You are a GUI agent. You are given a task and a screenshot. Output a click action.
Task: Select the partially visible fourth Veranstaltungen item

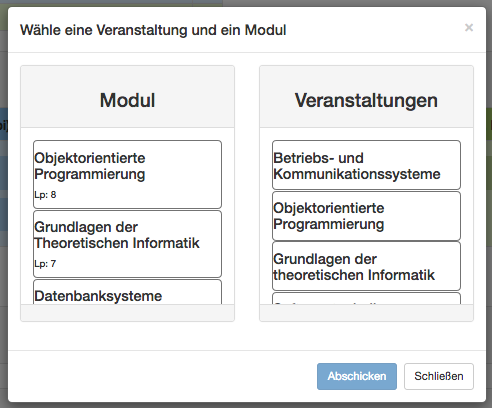point(366,298)
